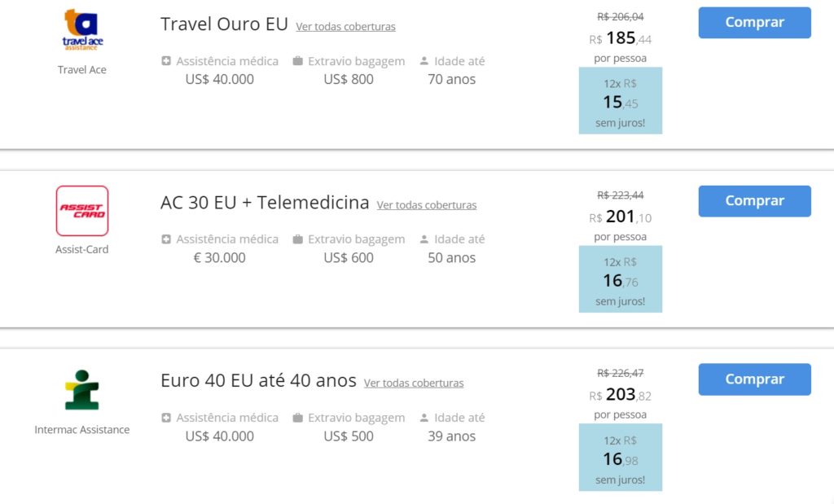Click the Assist-Card logo
This screenshot has width=834, height=504.
pos(82,211)
